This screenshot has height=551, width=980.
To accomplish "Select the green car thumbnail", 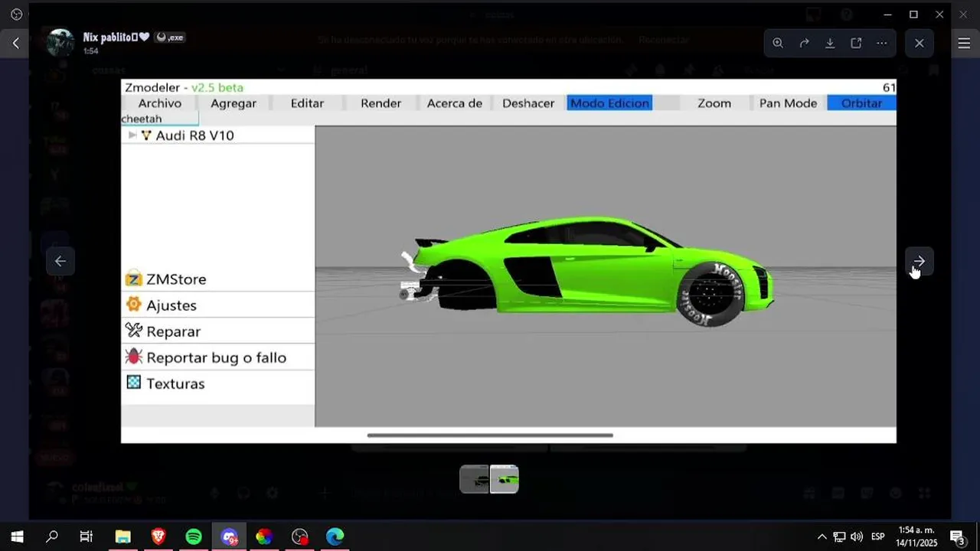I will coord(505,480).
